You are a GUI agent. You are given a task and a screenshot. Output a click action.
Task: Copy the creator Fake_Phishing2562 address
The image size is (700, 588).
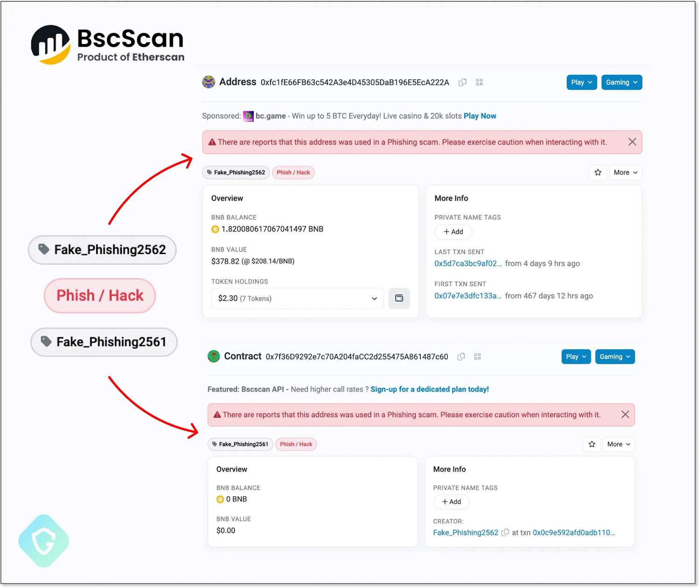505,533
